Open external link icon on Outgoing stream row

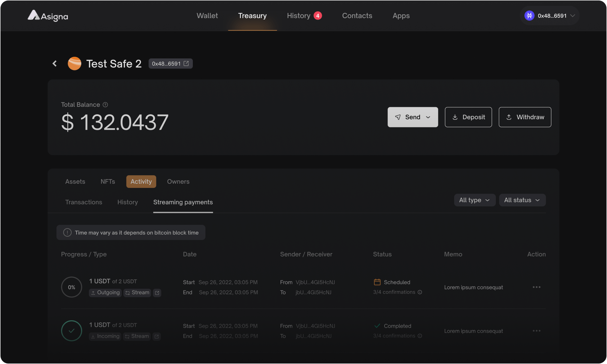tap(157, 293)
